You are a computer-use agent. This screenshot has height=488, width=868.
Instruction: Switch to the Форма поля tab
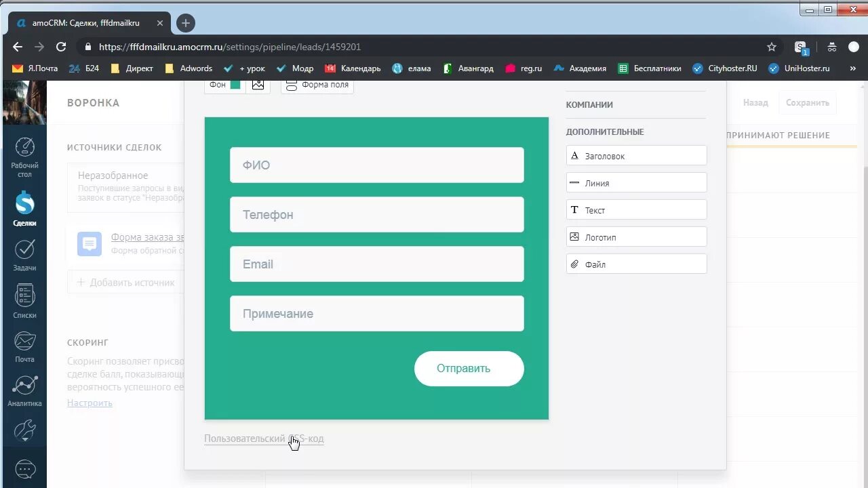tap(317, 84)
